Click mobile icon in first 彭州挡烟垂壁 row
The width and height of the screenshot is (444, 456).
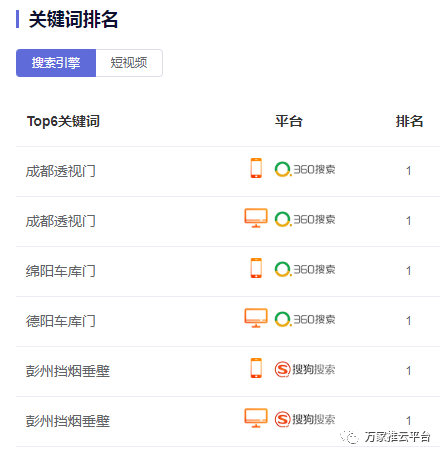click(256, 368)
